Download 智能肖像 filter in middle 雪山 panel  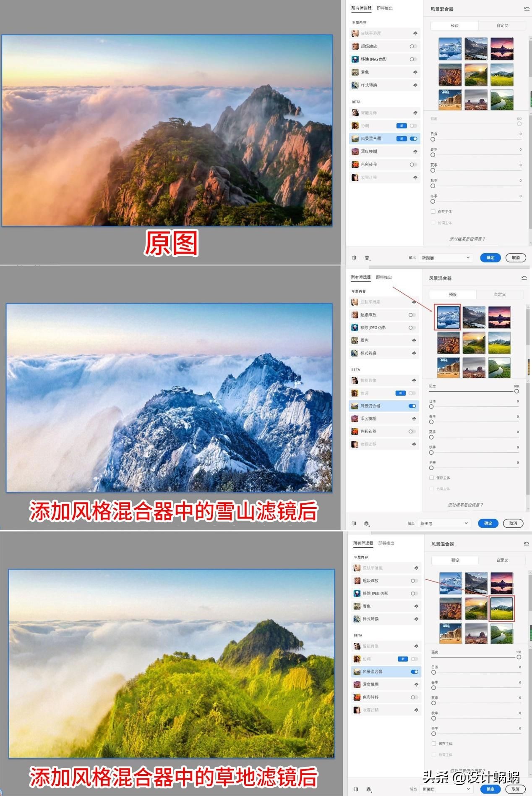coord(414,380)
